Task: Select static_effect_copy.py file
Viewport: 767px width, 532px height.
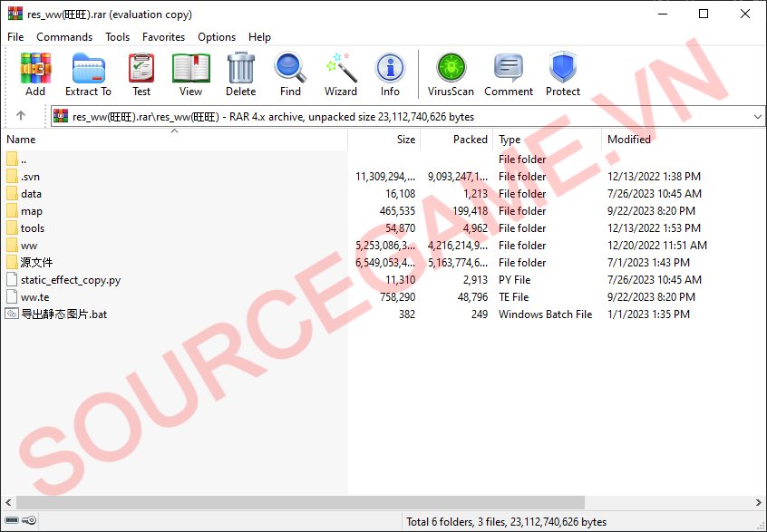Action: 70,280
